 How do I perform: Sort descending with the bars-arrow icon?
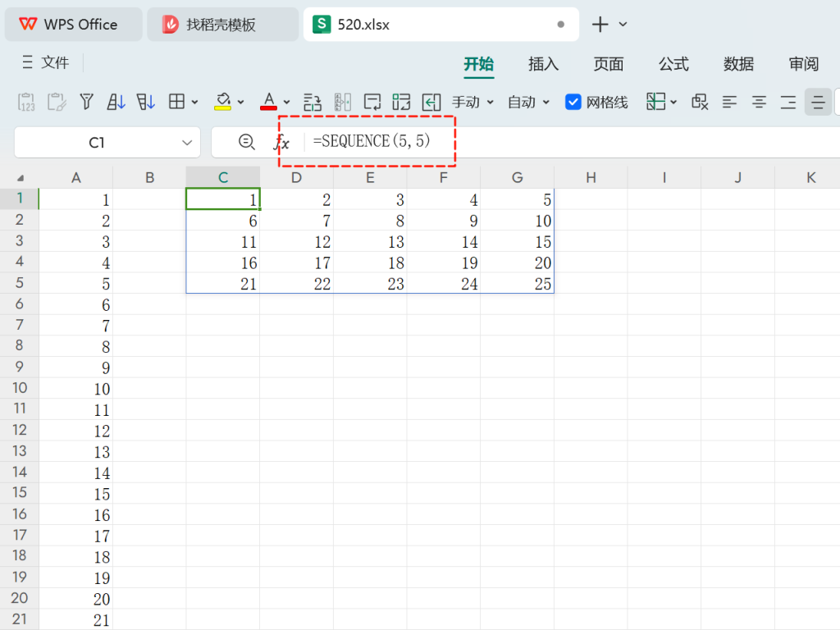click(145, 102)
